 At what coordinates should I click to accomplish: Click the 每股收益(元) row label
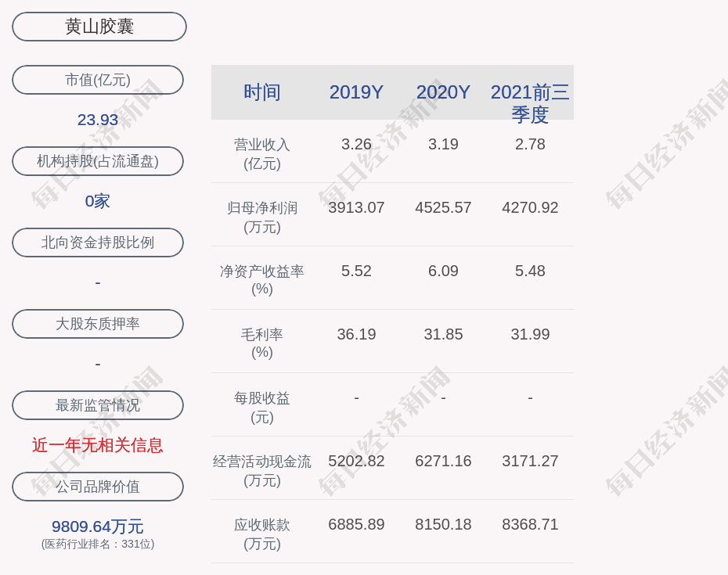coord(262,408)
